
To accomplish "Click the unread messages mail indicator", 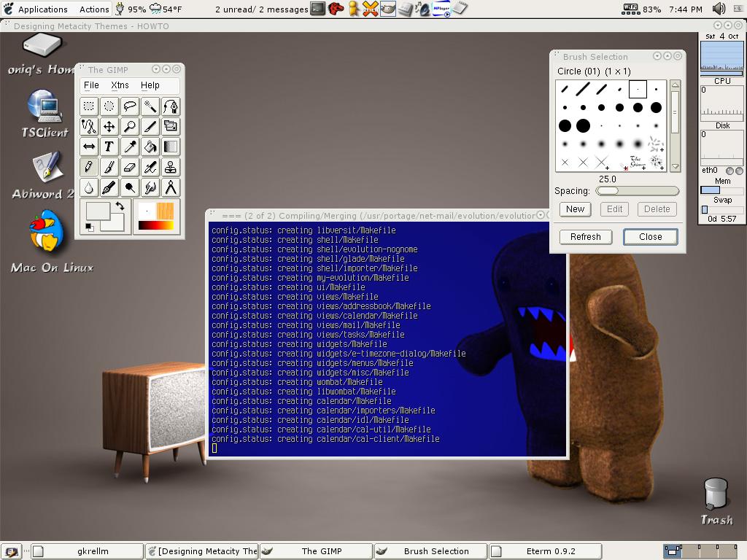I will (x=262, y=9).
